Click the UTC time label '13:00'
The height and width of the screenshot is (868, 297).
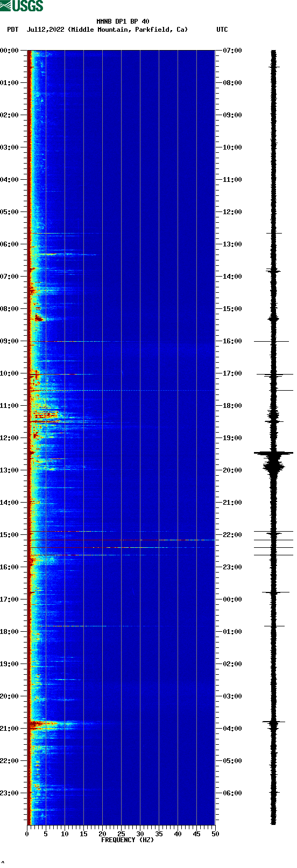(232, 244)
